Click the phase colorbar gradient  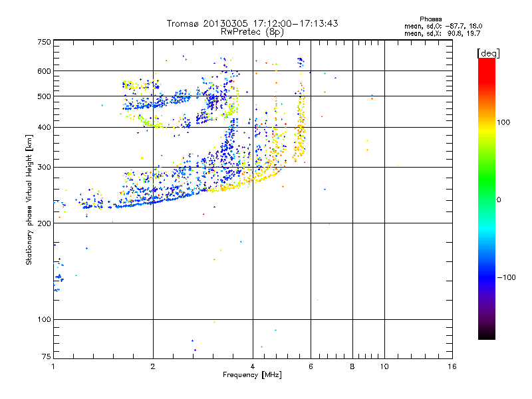(487, 199)
